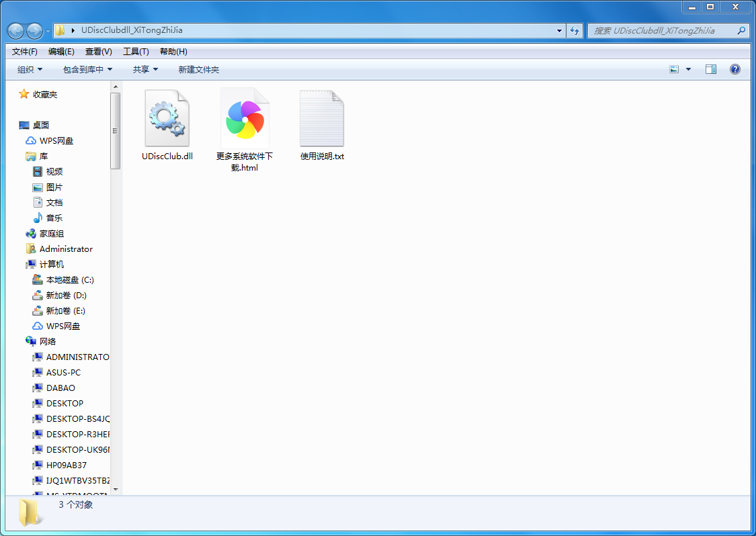The height and width of the screenshot is (536, 756).
Task: Open the help question mark icon
Action: point(734,69)
